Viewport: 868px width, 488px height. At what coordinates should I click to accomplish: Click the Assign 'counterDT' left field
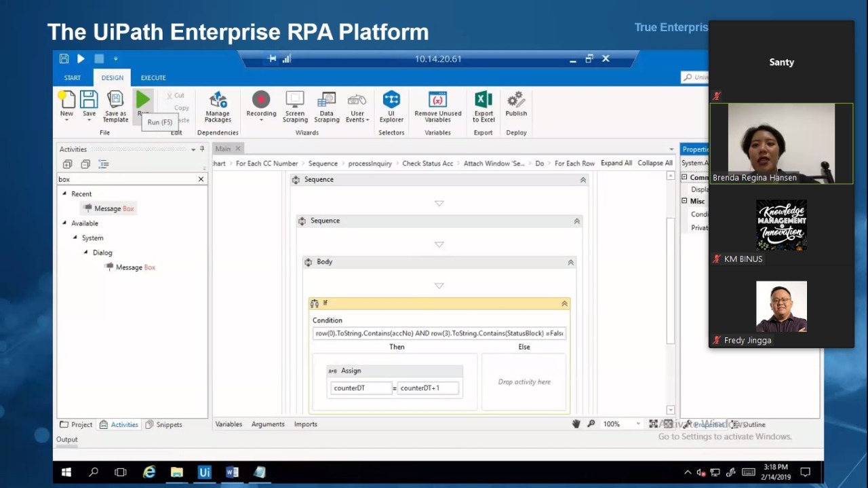(361, 388)
